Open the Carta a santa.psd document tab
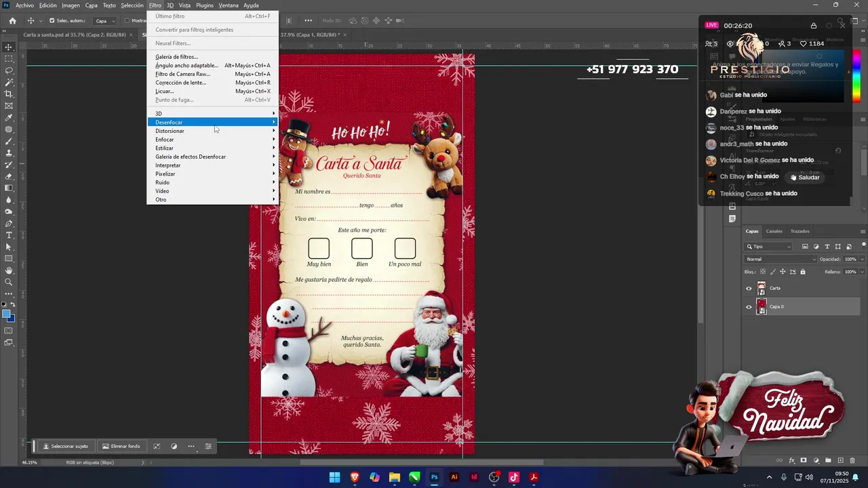868x488 pixels. 74,35
